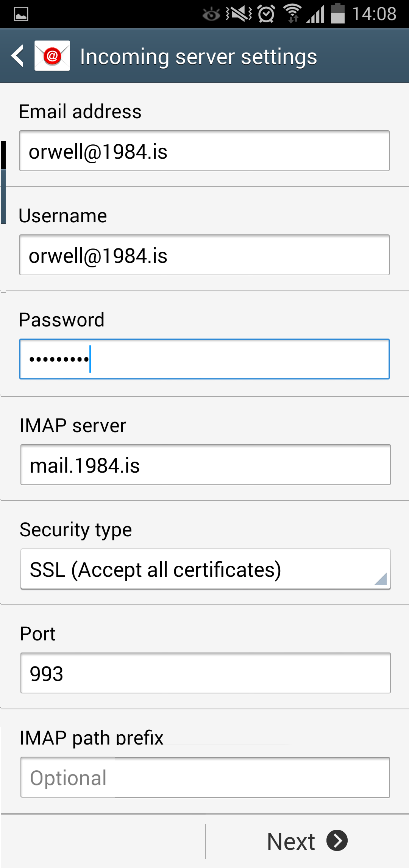Tap the Wi-Fi status icon
The height and width of the screenshot is (868, 409).
click(x=292, y=14)
